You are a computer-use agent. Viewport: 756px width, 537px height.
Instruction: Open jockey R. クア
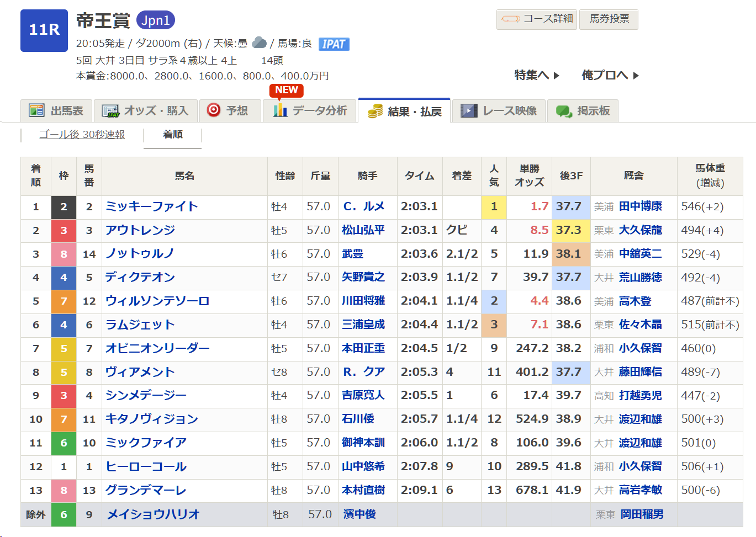point(363,372)
